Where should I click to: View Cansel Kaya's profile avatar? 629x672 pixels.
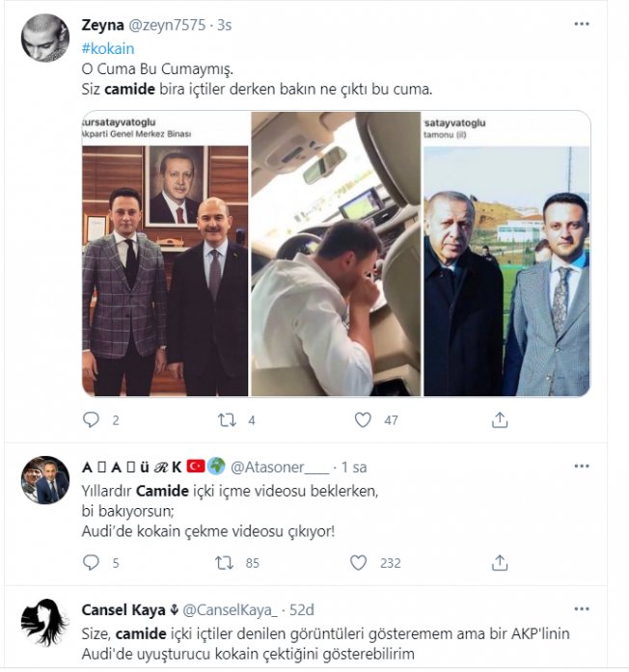coord(45,622)
